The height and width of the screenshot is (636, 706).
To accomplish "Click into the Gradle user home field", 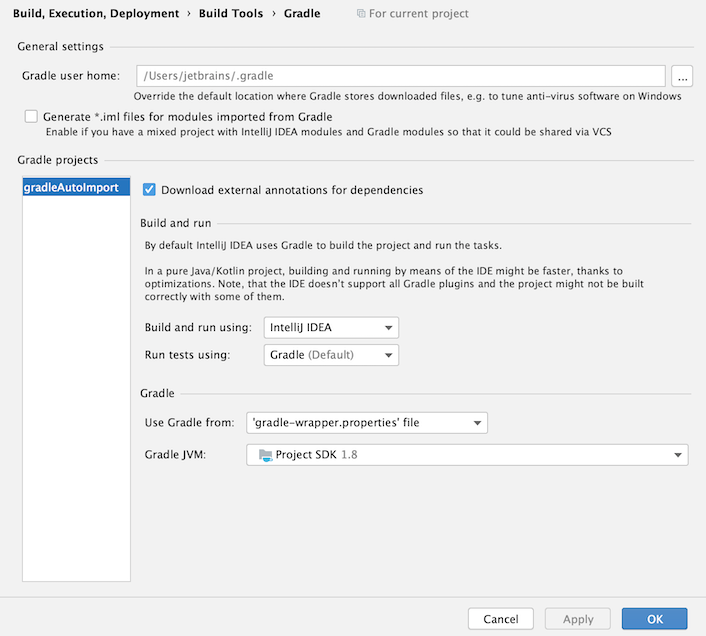I will 400,76.
